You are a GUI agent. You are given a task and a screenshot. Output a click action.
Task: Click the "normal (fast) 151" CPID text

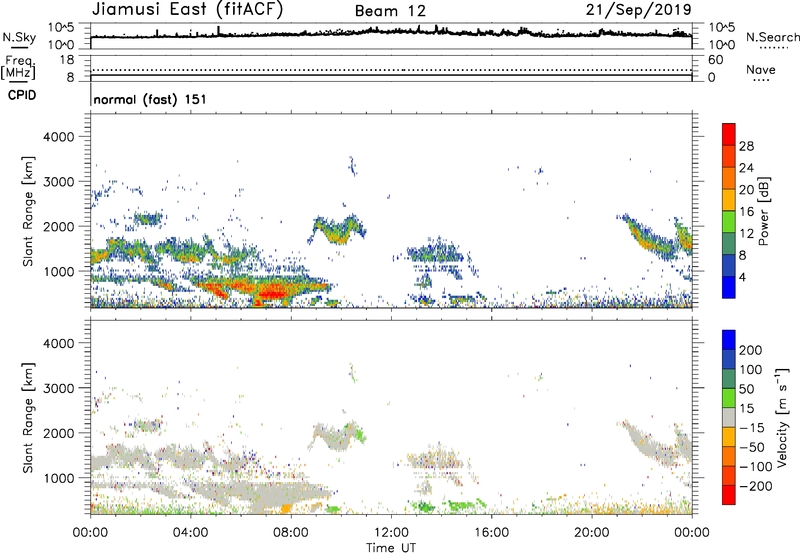[150, 99]
